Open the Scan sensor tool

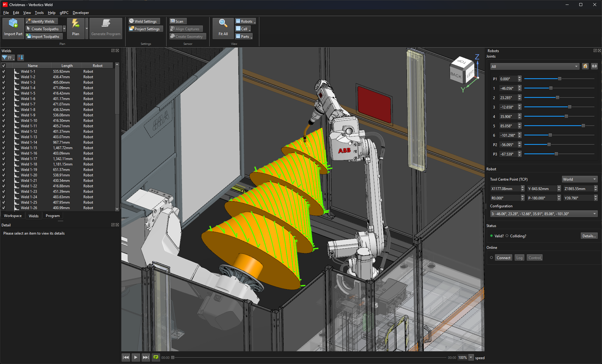click(178, 21)
